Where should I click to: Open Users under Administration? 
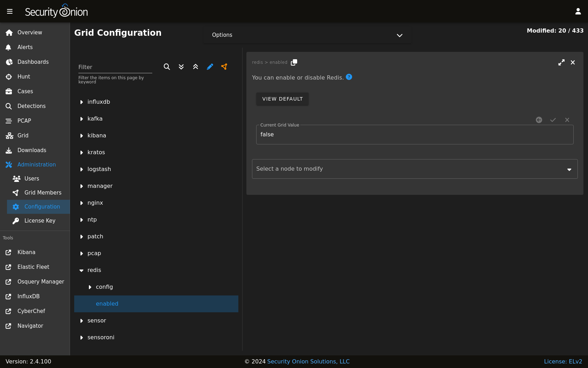tap(38, 179)
